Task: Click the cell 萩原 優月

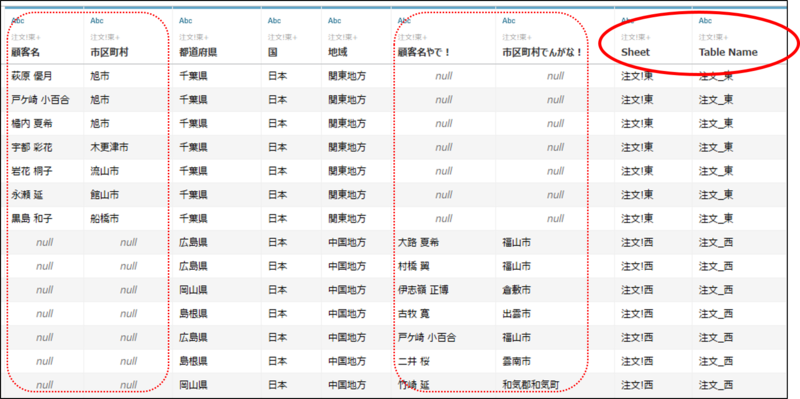Action: [32, 76]
